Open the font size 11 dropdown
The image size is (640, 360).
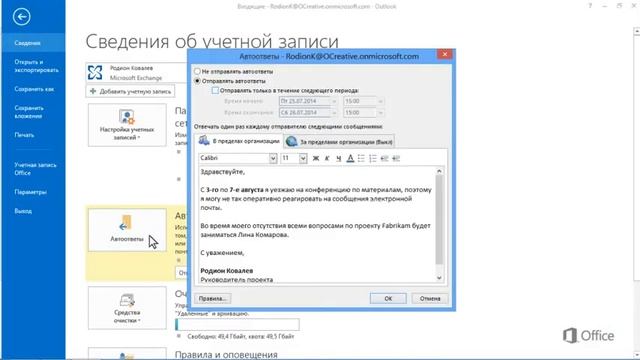click(303, 158)
